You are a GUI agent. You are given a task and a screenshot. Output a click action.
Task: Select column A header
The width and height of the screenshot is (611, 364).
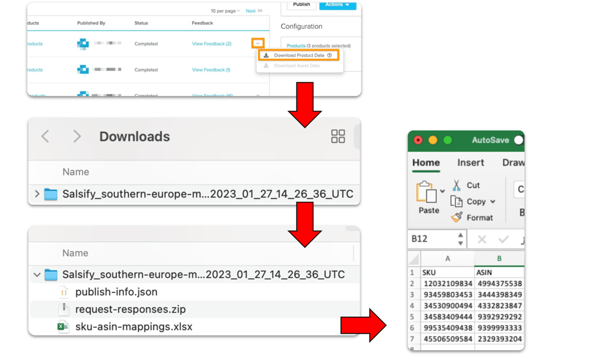[448, 258]
